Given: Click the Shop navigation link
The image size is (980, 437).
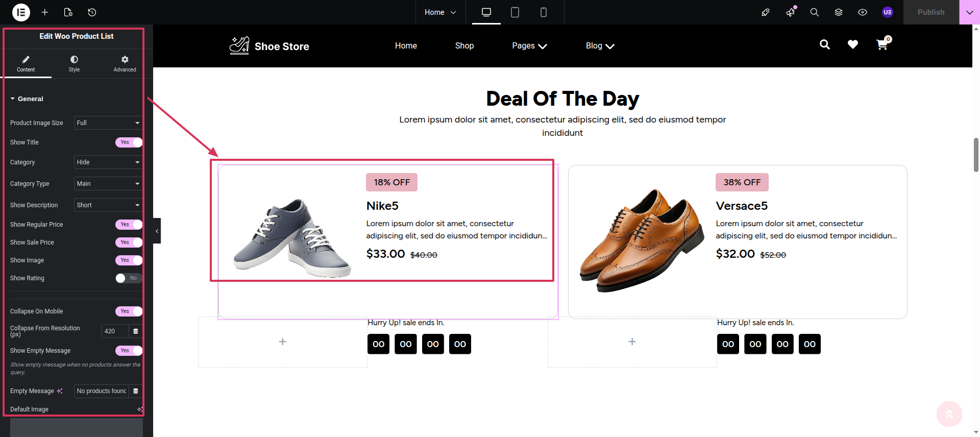Looking at the screenshot, I should pyautogui.click(x=464, y=46).
